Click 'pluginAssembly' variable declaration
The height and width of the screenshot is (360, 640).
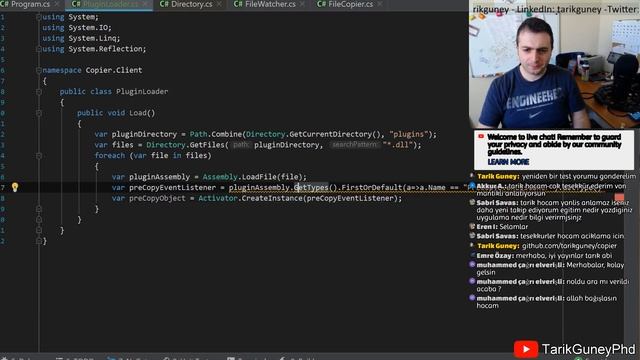tap(159, 177)
